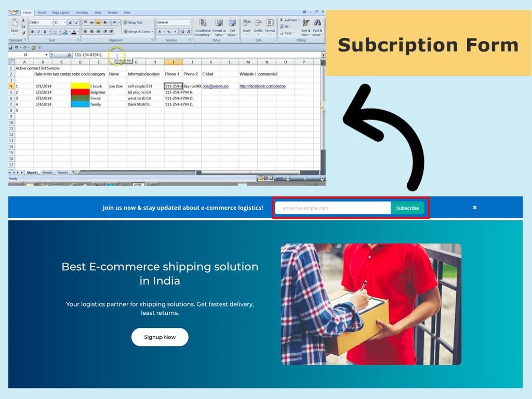Click cell containing 'Jon Doe'
This screenshot has width=532, height=399.
pos(117,86)
